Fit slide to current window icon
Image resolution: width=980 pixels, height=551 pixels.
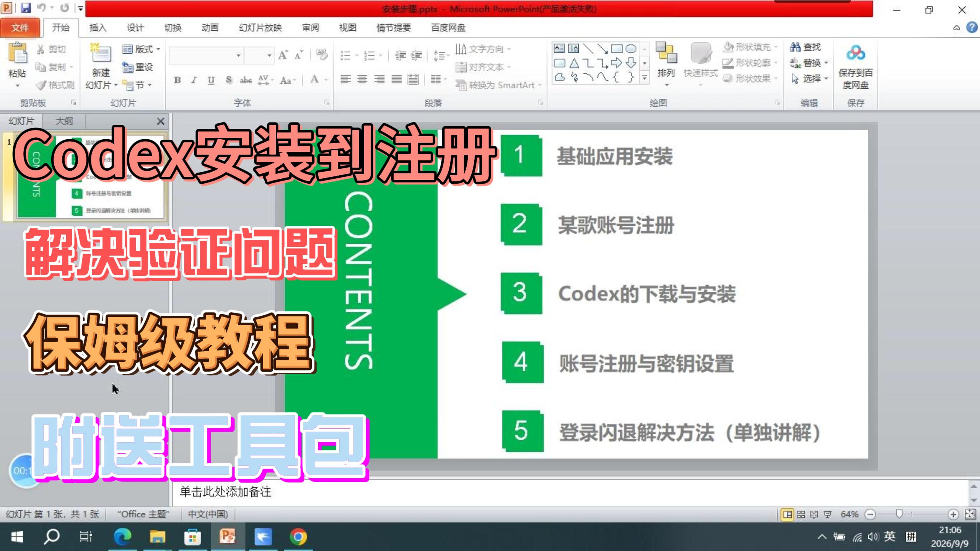click(970, 515)
